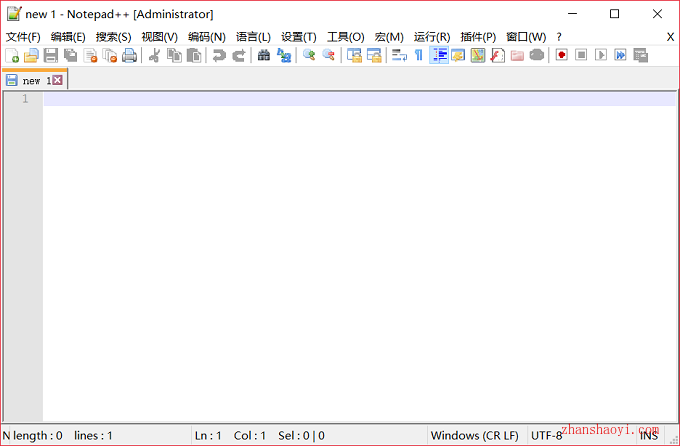Toggle word wrap in the toolbar
Screen dimensions: 680x446
[399, 56]
